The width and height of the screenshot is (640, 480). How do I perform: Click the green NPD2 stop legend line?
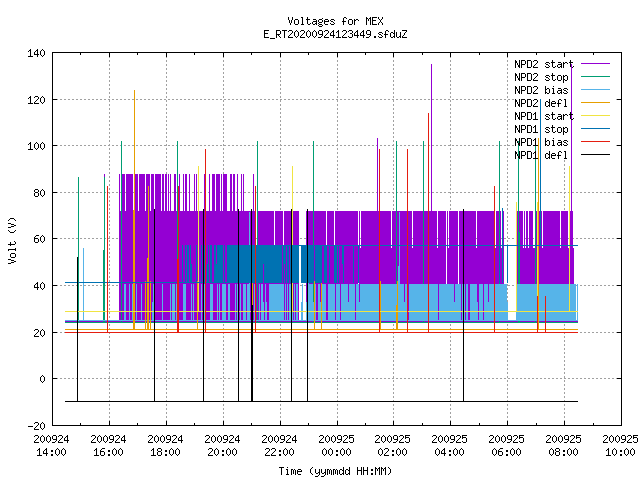click(595, 77)
